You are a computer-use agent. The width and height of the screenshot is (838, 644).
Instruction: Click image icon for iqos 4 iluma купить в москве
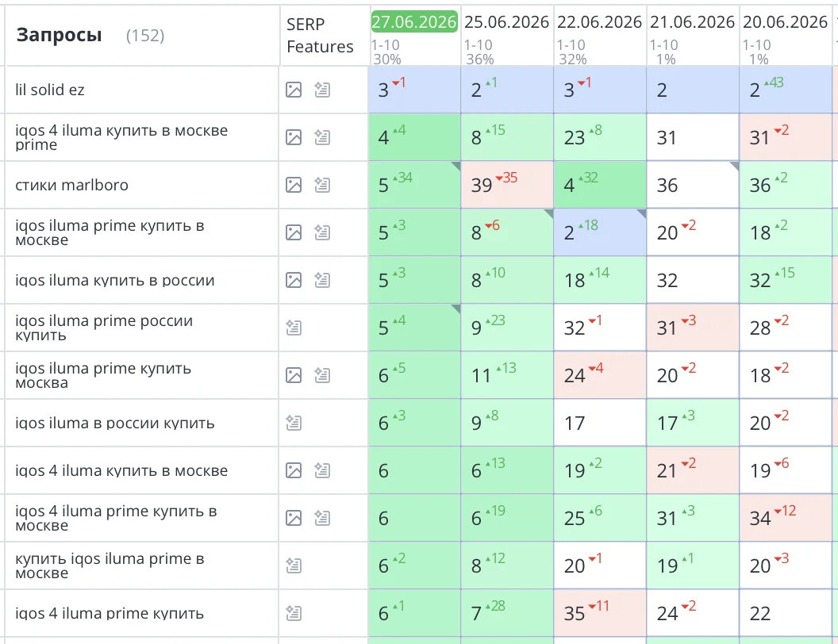pos(294,470)
